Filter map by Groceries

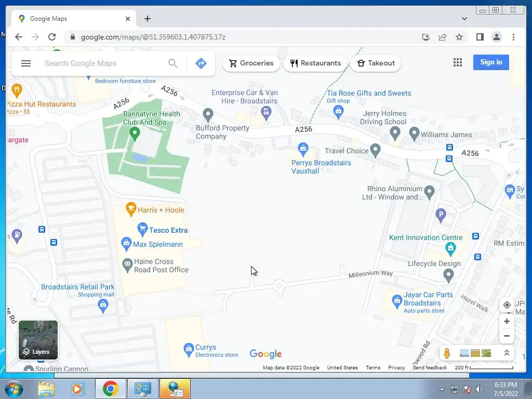point(251,63)
